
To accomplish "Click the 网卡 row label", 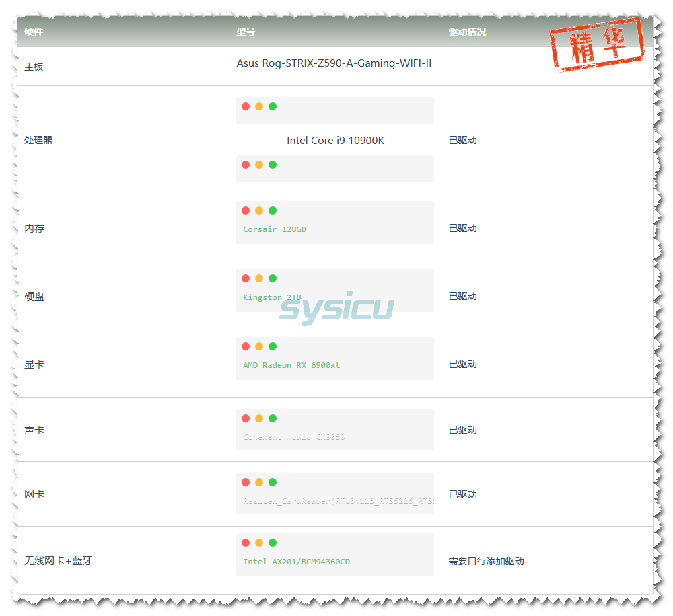I will pos(34,494).
